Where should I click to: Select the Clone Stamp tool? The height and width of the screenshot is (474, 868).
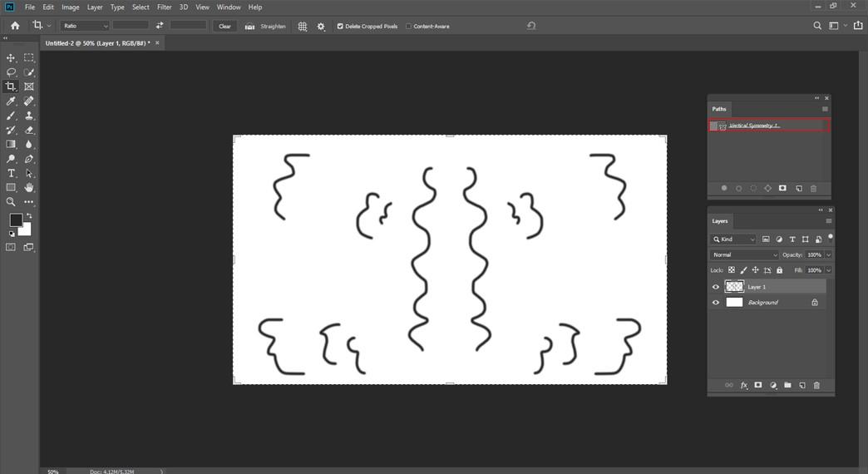coord(29,116)
